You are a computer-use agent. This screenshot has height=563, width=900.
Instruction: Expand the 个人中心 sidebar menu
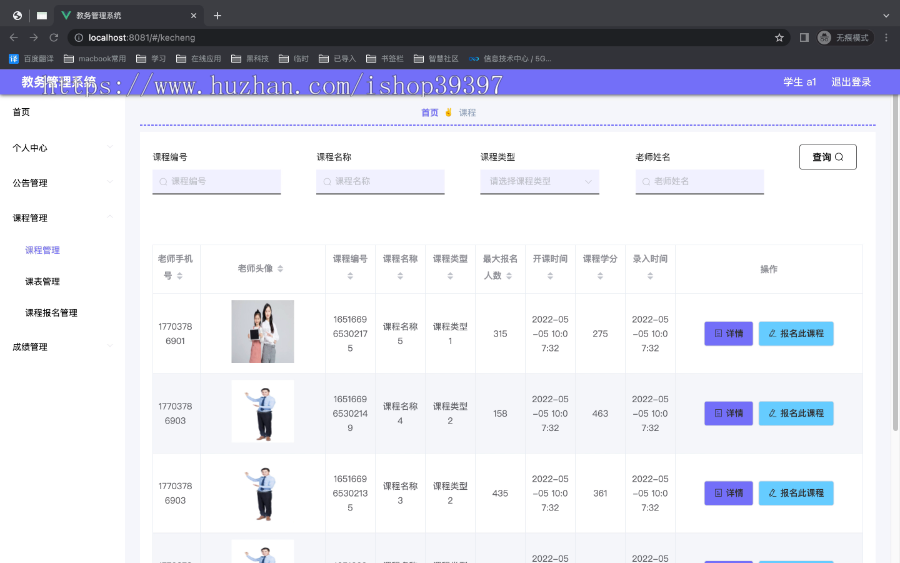(63, 147)
